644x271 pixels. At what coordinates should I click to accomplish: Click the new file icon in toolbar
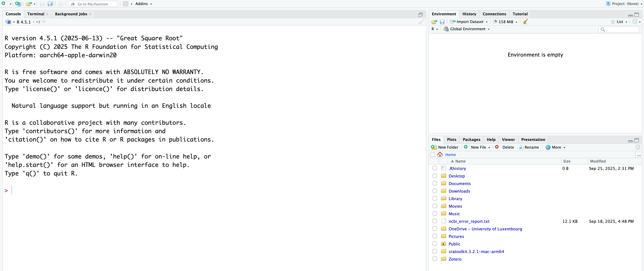point(4,4)
